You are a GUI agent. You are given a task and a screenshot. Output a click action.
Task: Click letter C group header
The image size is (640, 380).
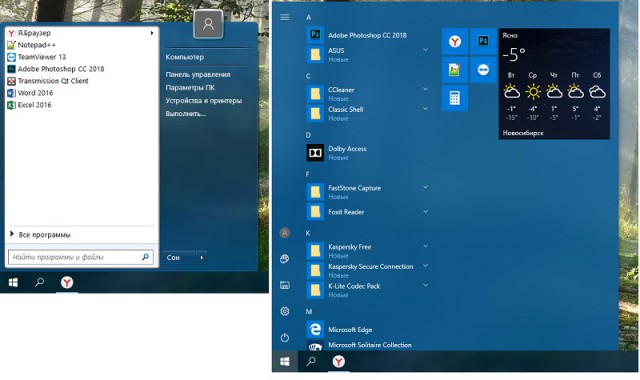308,76
